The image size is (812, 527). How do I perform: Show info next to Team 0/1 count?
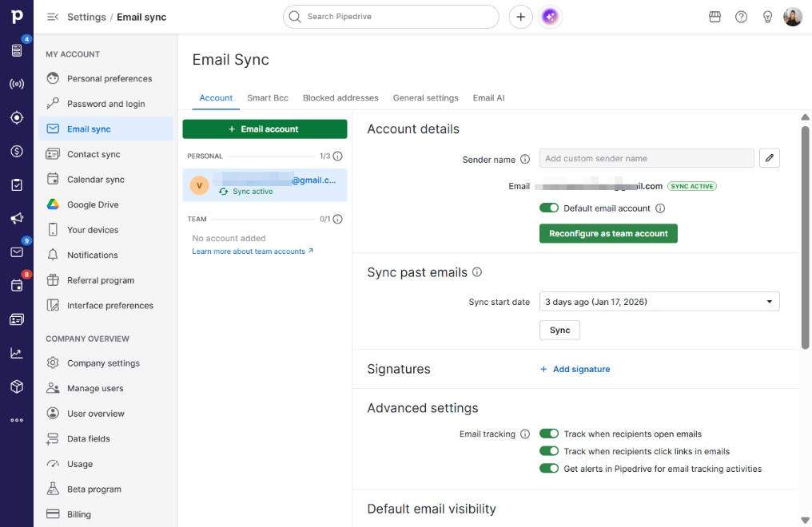point(337,220)
